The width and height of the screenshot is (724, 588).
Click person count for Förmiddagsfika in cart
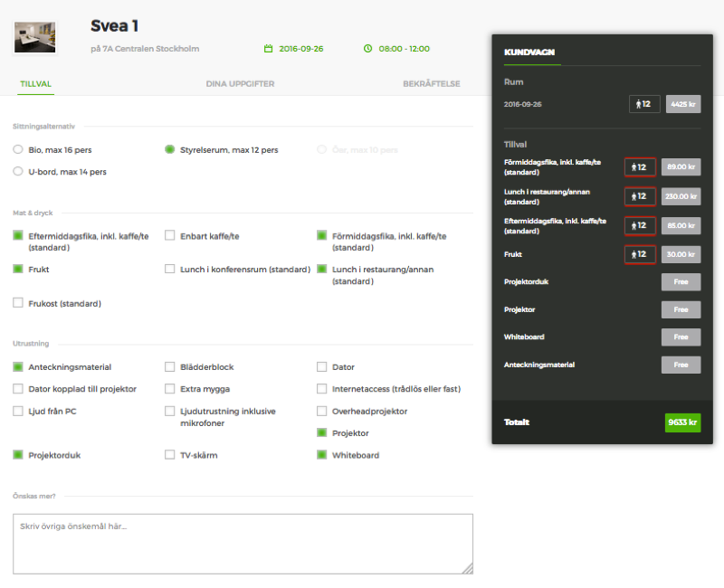point(640,167)
